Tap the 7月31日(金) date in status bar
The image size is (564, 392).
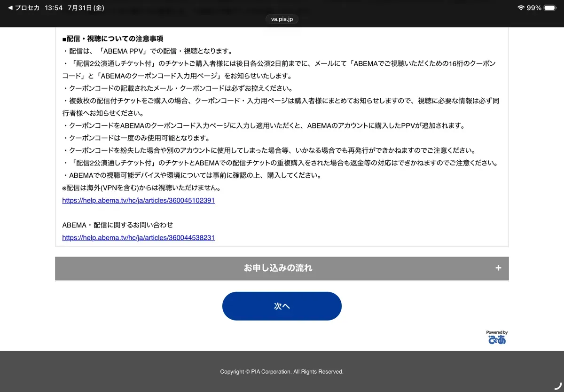[x=86, y=8]
